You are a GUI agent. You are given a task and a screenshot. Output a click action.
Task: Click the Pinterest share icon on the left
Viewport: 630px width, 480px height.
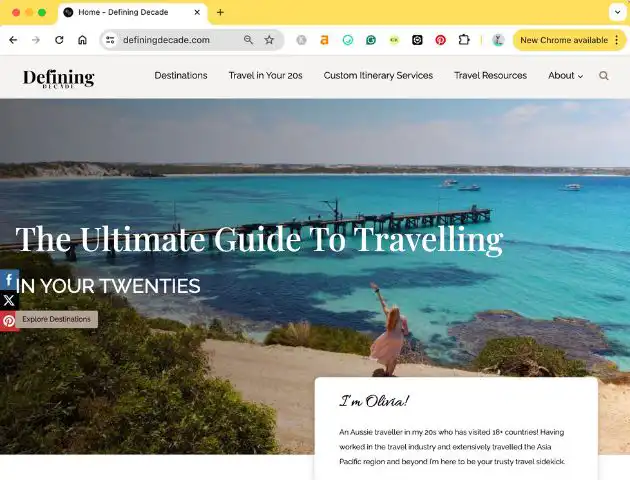tap(9, 321)
